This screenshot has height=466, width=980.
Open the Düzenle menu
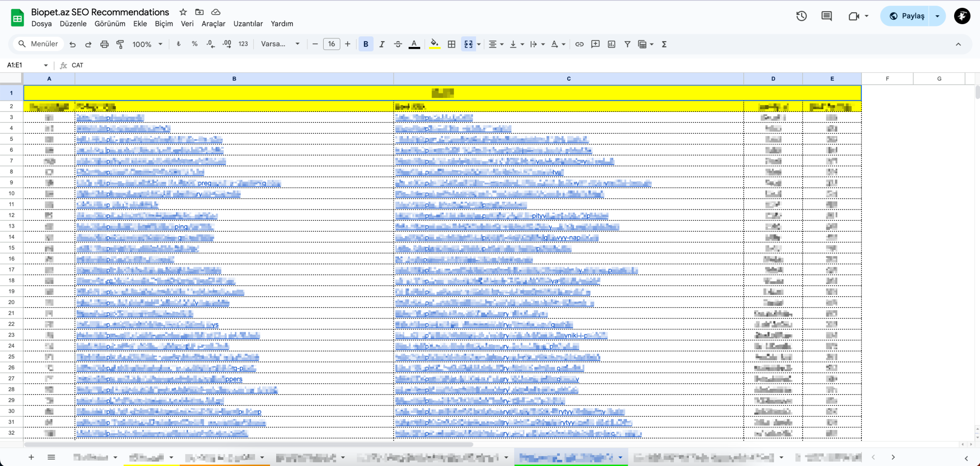click(x=73, y=24)
